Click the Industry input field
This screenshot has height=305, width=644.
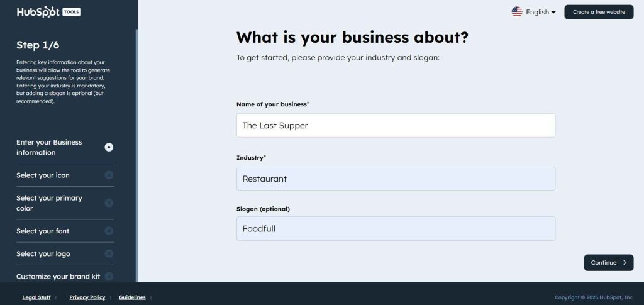(x=396, y=179)
